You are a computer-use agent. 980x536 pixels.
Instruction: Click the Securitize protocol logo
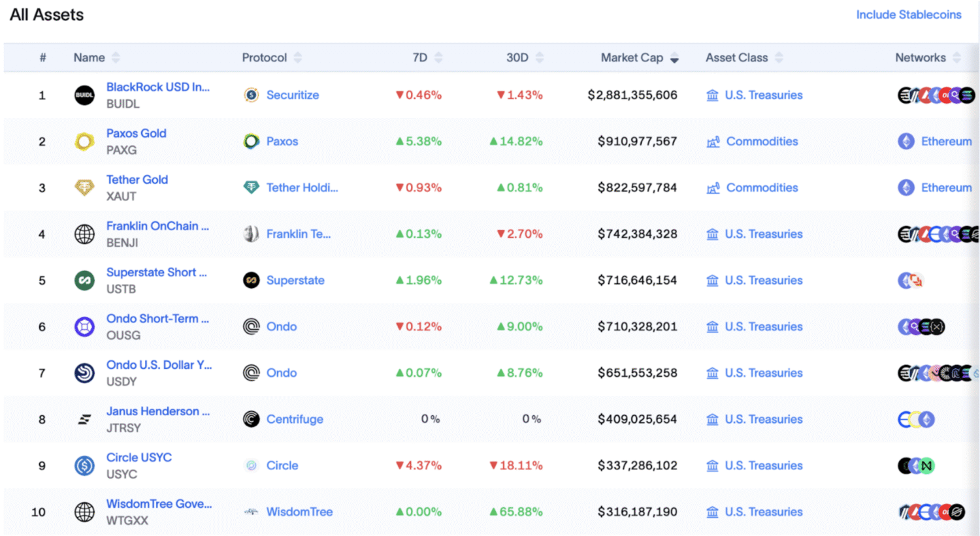click(252, 95)
